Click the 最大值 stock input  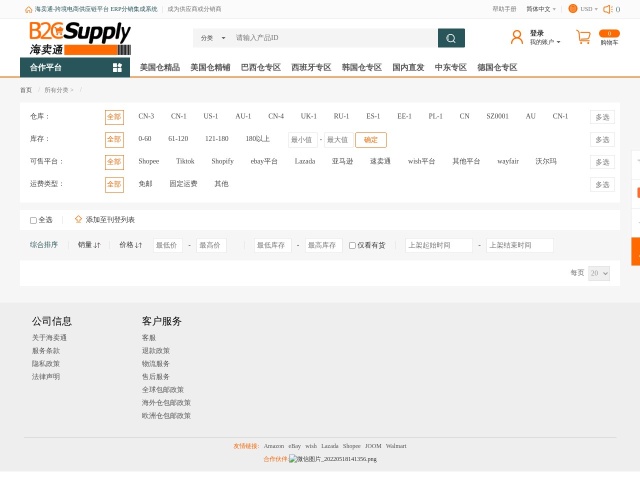pos(338,140)
